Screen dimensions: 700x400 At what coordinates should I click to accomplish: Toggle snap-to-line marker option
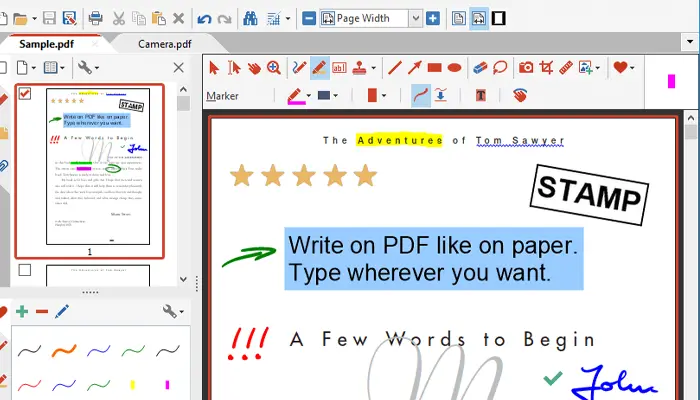click(x=441, y=95)
